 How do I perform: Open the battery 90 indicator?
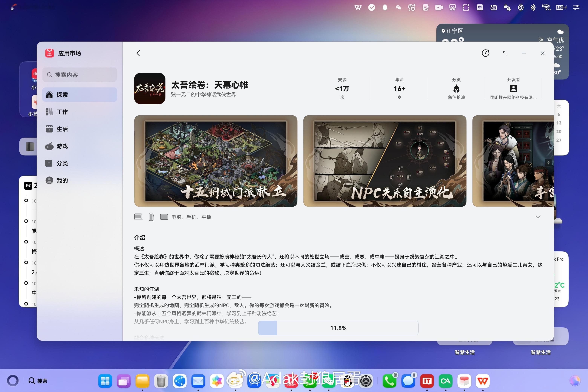(x=561, y=8)
